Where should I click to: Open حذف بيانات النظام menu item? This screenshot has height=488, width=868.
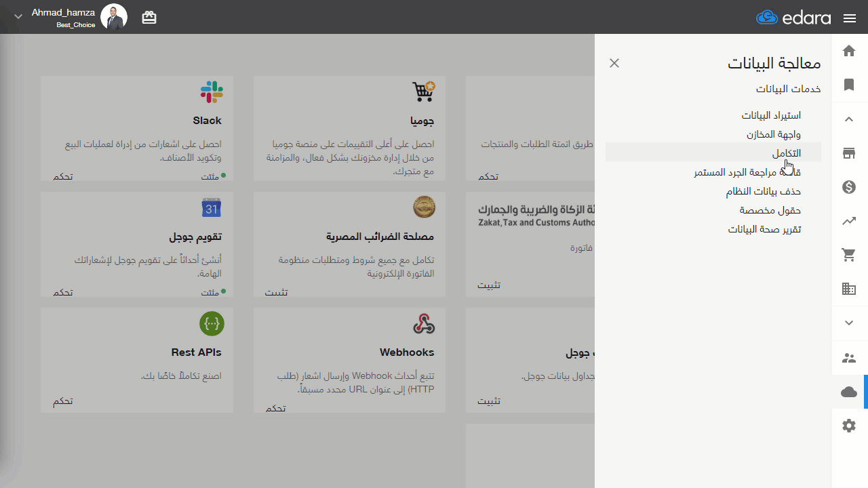(764, 191)
